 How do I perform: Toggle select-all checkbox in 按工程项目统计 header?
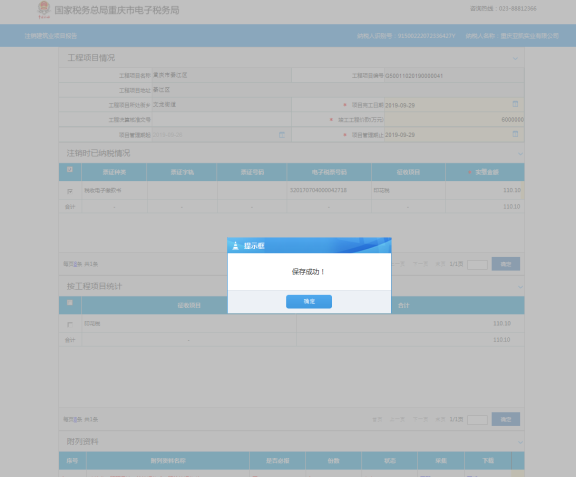[x=70, y=302]
